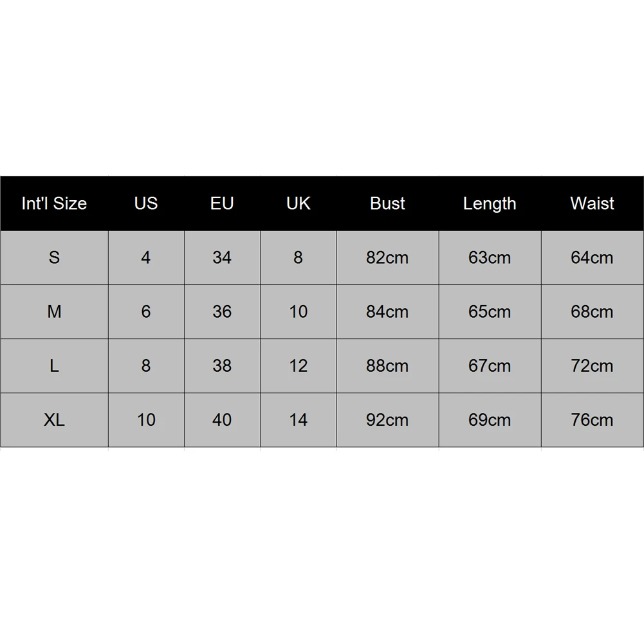Click the Length column header
644x644 pixels.
coord(490,203)
